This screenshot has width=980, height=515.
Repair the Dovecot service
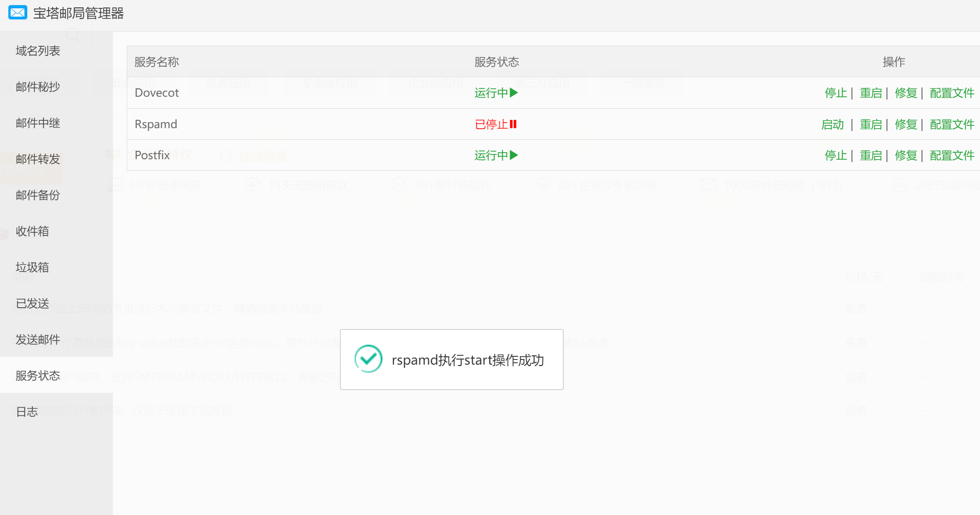coord(906,93)
